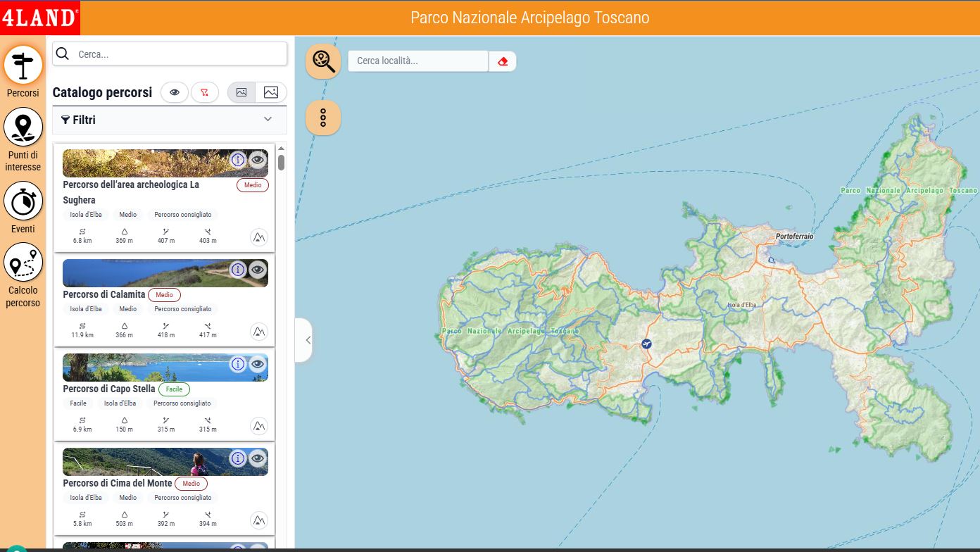Viewport: 980px width, 552px height.
Task: Open the three-dot map options button
Action: click(323, 118)
